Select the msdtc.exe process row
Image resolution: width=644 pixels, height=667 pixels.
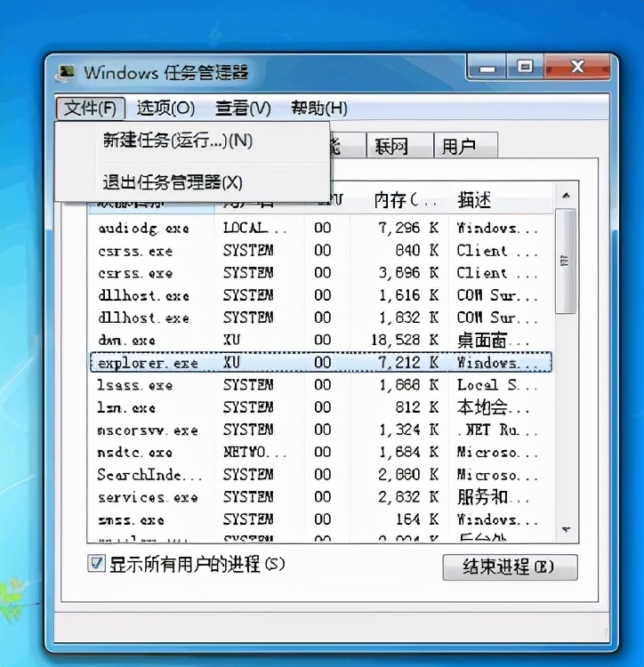(321, 452)
